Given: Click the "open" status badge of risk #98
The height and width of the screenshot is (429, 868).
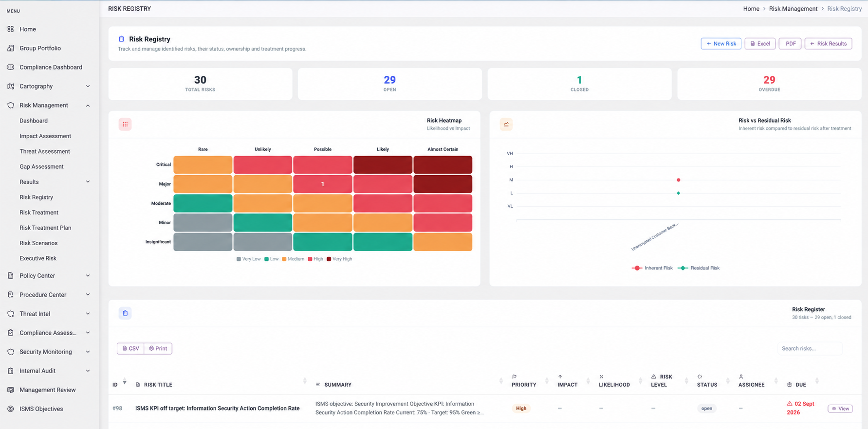Looking at the screenshot, I should pyautogui.click(x=707, y=409).
